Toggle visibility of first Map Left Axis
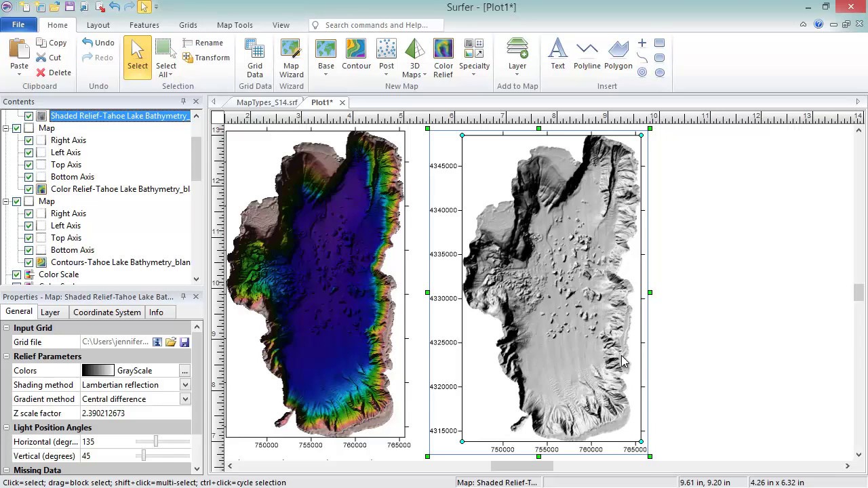This screenshot has height=488, width=868. tap(28, 152)
